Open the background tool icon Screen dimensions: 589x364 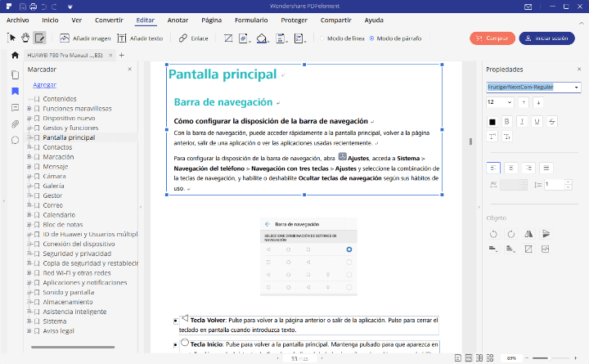[x=263, y=38]
